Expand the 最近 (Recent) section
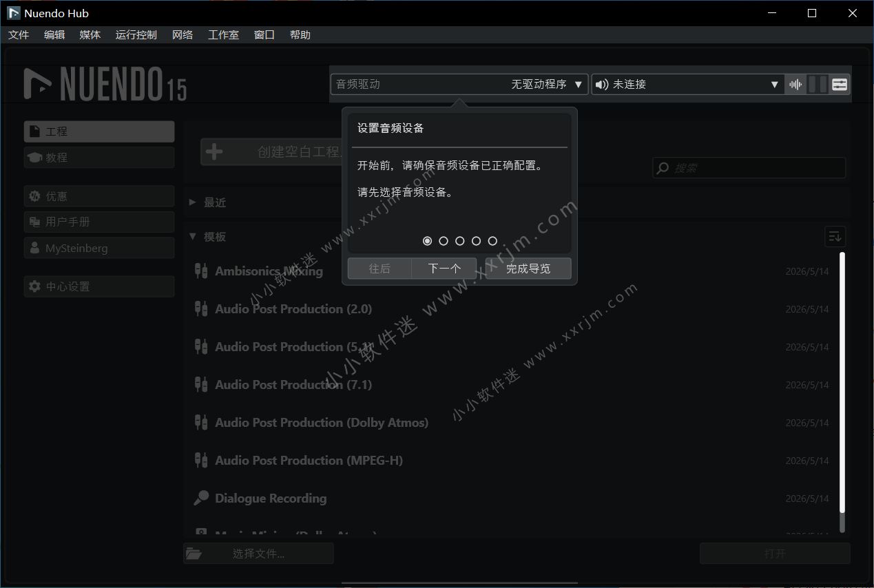The height and width of the screenshot is (588, 874). (193, 202)
